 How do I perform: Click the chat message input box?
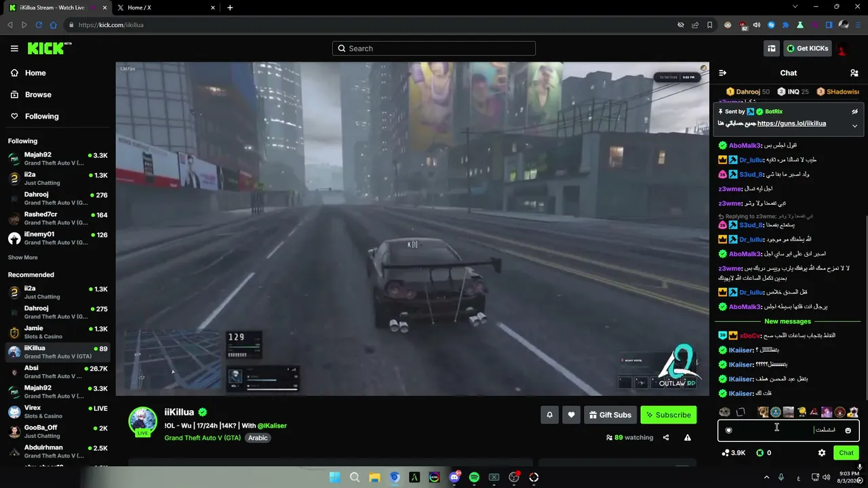(x=788, y=430)
